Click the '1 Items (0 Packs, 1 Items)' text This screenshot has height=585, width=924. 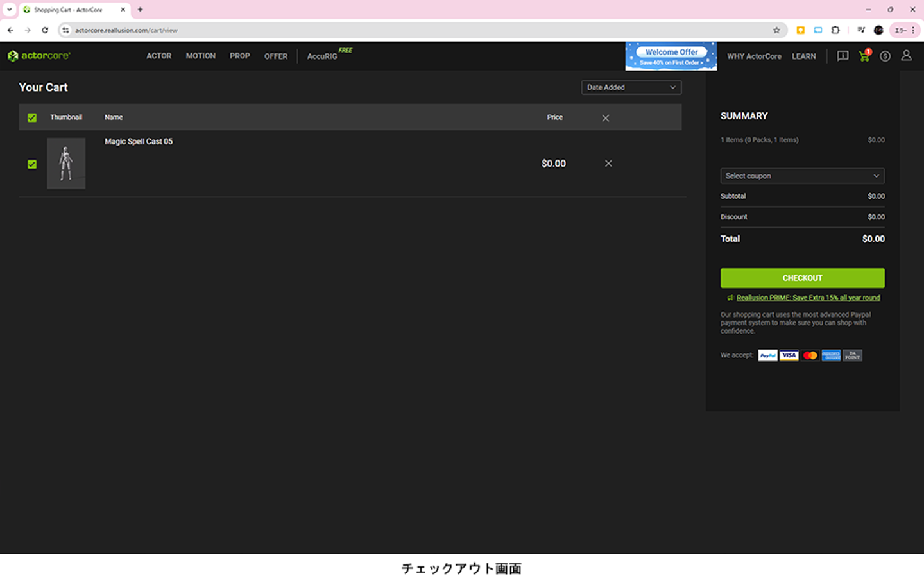coord(760,140)
